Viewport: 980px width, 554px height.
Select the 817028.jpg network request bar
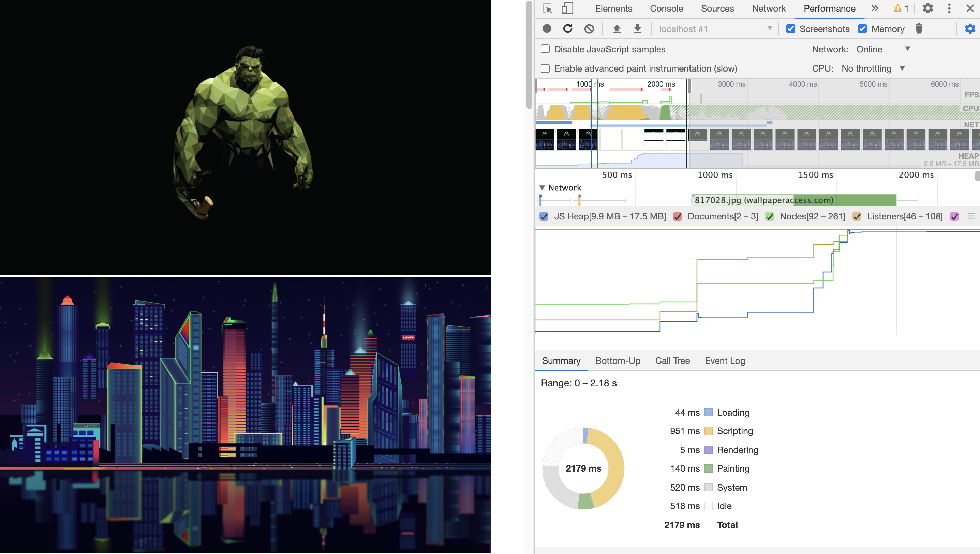click(x=793, y=200)
